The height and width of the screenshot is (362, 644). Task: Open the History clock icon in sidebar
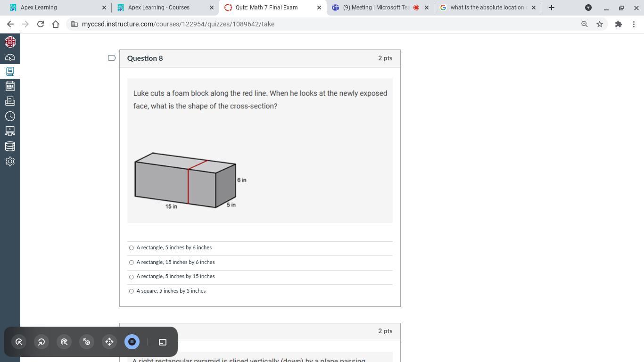10,116
